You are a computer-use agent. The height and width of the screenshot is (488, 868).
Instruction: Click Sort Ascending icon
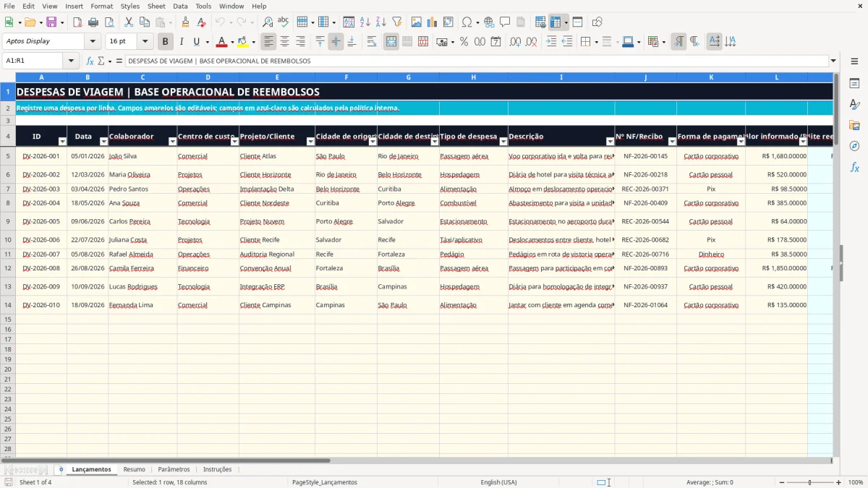[x=365, y=22]
